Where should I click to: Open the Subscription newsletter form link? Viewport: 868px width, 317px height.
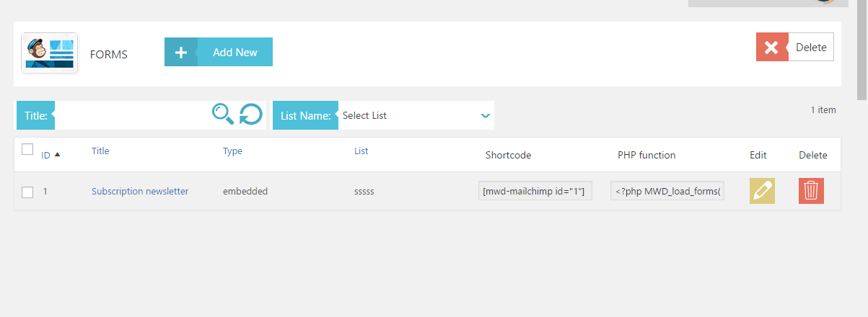tap(140, 191)
